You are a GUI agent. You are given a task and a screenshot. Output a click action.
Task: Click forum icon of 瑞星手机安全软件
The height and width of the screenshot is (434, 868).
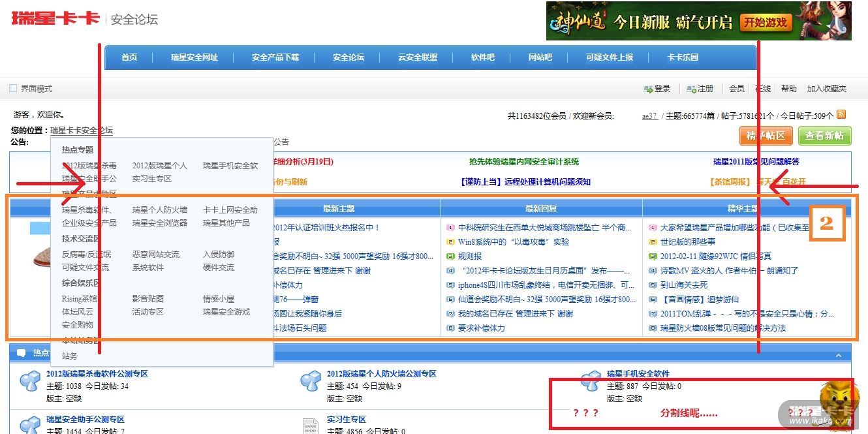[591, 381]
